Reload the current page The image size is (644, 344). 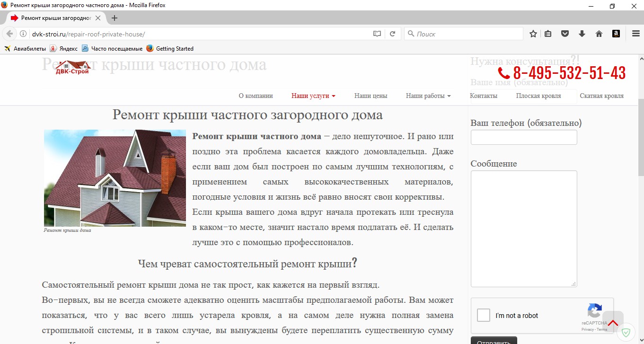point(392,34)
